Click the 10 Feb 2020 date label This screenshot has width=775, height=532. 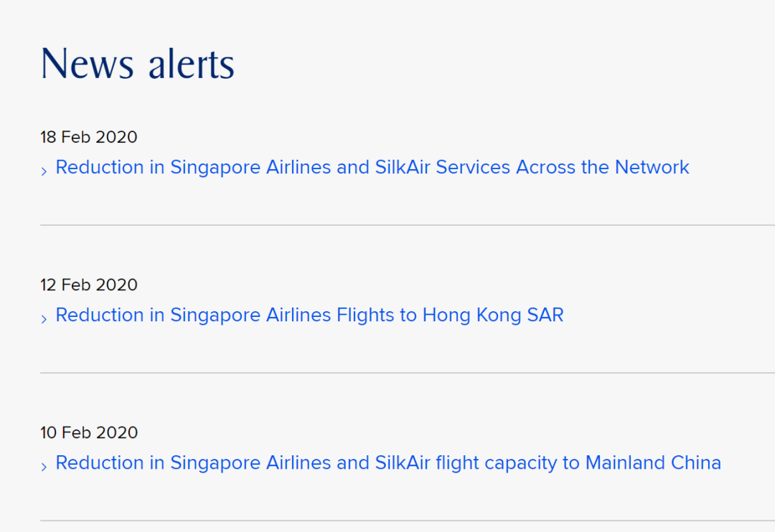point(89,432)
